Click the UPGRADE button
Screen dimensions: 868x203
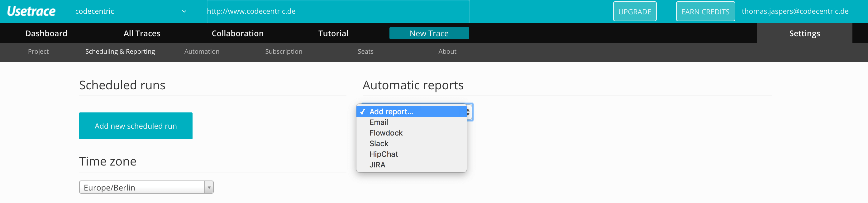pyautogui.click(x=635, y=12)
